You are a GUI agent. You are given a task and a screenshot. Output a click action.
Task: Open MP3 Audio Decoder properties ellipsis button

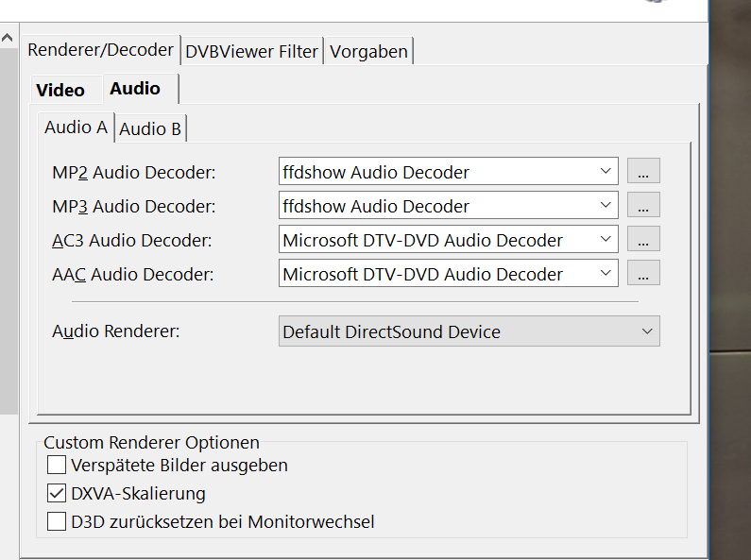tap(643, 206)
